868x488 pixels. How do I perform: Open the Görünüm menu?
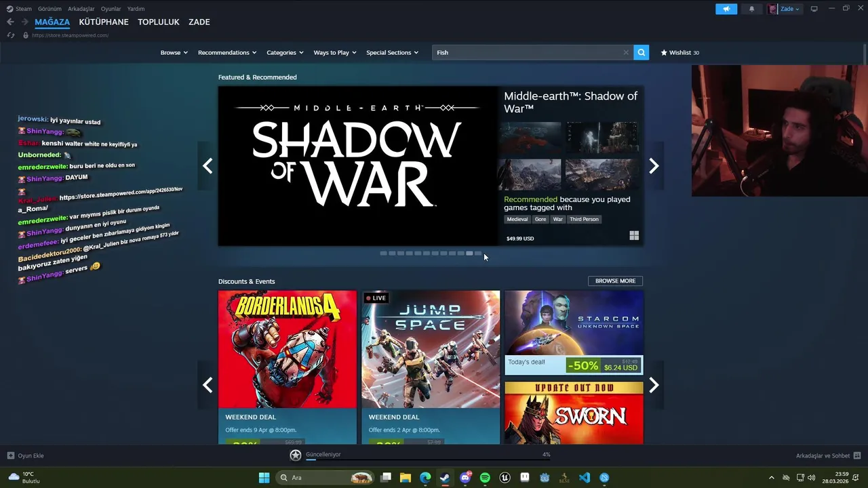(50, 9)
